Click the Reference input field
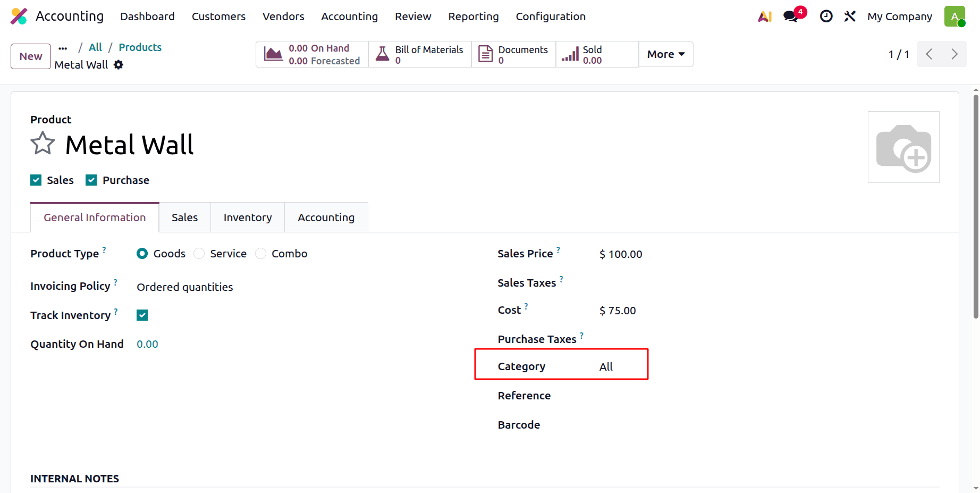 tap(769, 396)
